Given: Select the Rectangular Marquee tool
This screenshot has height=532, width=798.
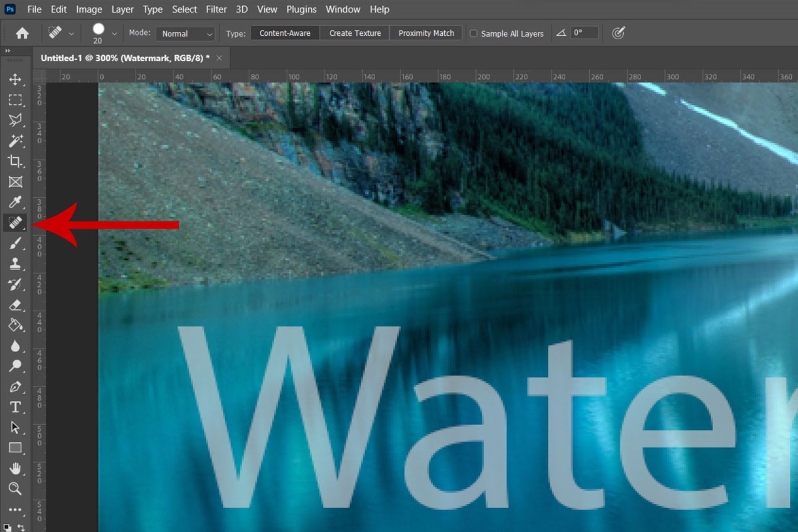Looking at the screenshot, I should [x=15, y=100].
